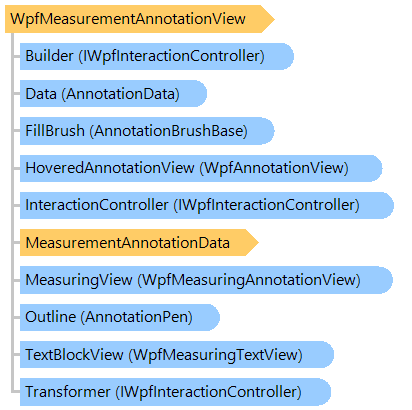This screenshot has height=410, width=412.
Task: Open HoveredAnnotationView (WpfAnnotationView) entry
Action: click(201, 168)
